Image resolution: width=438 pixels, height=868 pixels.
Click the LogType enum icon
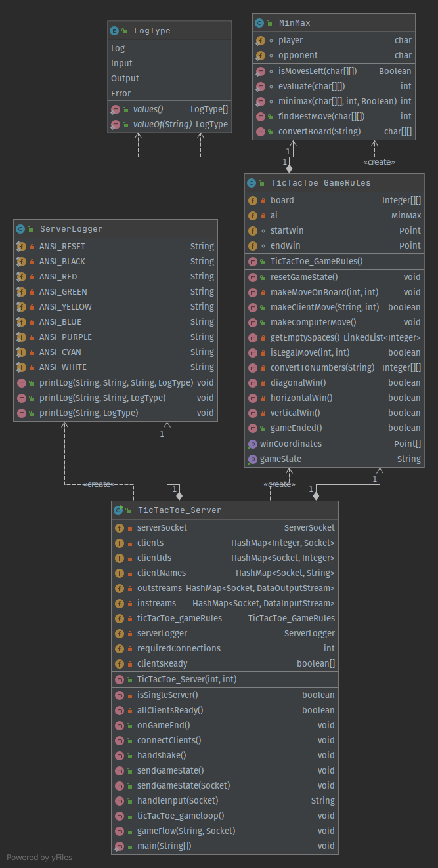[x=115, y=30]
